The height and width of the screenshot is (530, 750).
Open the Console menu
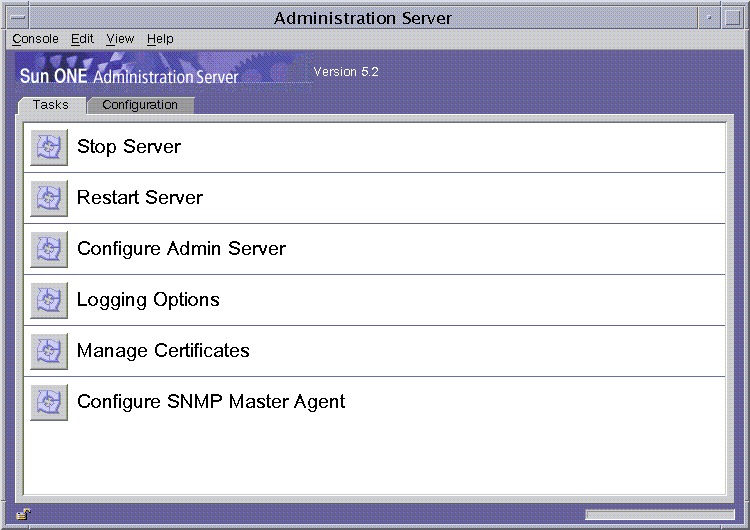tap(35, 39)
